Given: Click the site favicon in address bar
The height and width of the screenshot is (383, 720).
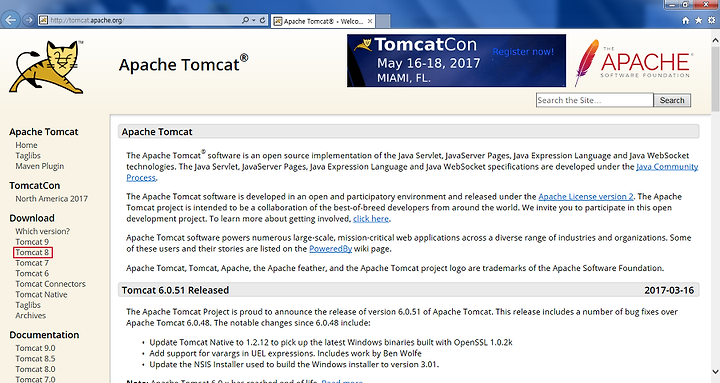Looking at the screenshot, I should coord(43,20).
